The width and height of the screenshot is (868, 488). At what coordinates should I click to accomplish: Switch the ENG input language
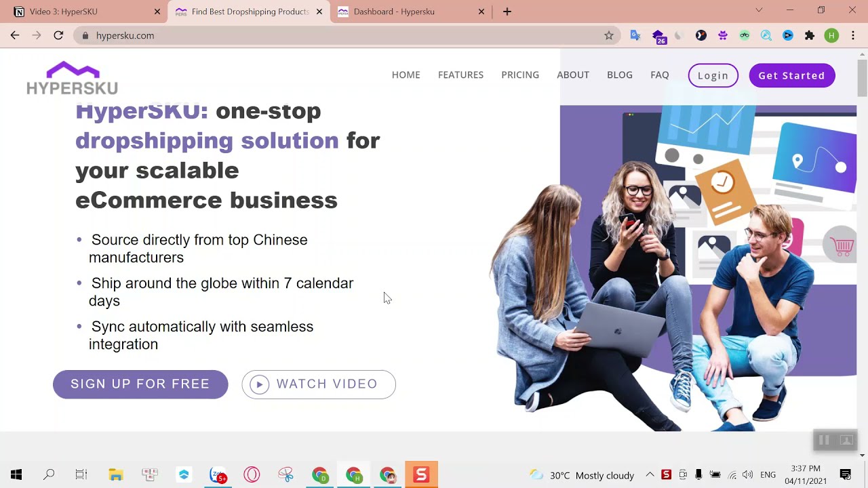pos(768,474)
